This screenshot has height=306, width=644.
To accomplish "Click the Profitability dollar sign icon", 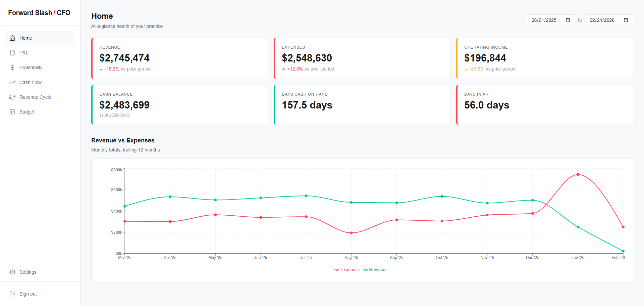I will click(x=12, y=68).
